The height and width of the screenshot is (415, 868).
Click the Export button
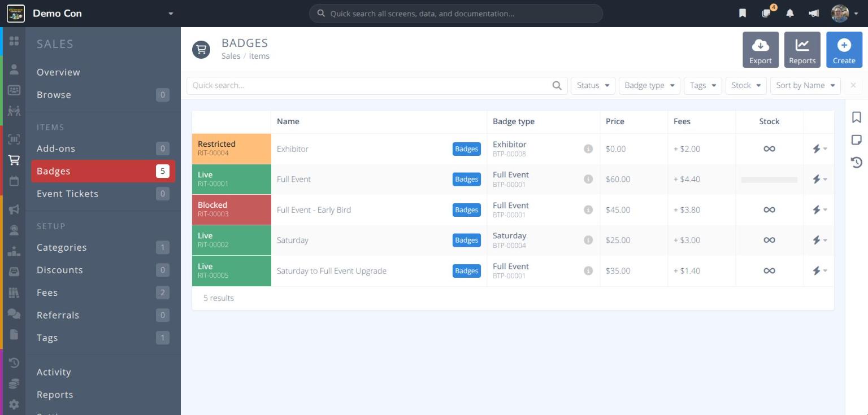[x=761, y=50]
